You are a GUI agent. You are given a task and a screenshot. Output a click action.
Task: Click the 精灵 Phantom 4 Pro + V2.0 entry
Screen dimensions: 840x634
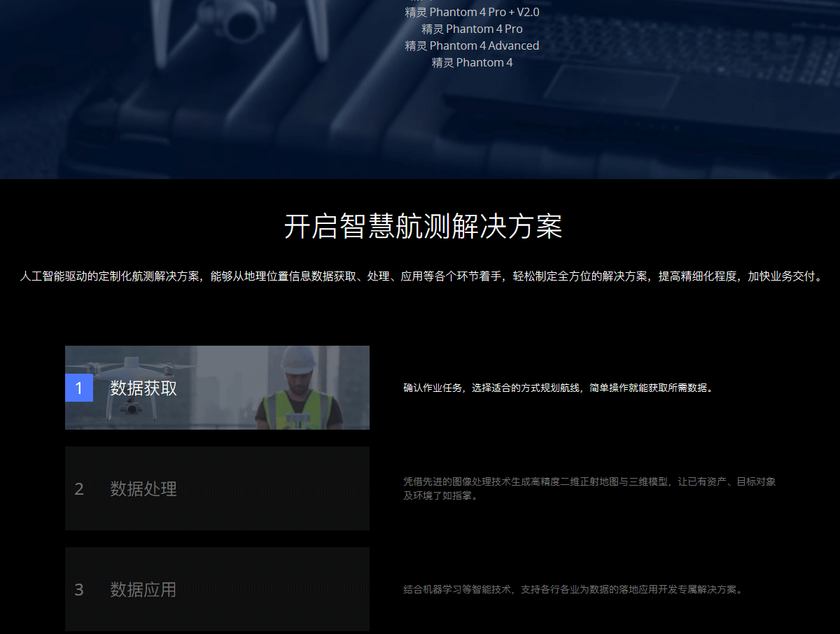pyautogui.click(x=472, y=12)
